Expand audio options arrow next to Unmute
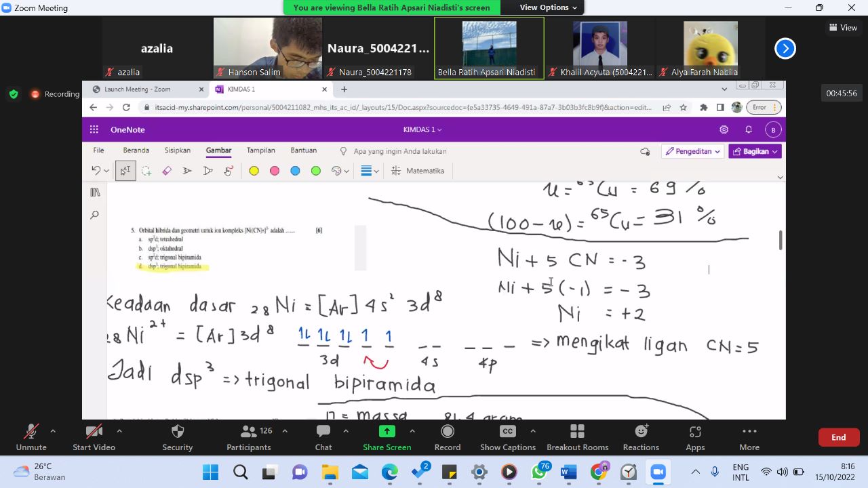Screen dimensions: 868x488 tap(53, 431)
